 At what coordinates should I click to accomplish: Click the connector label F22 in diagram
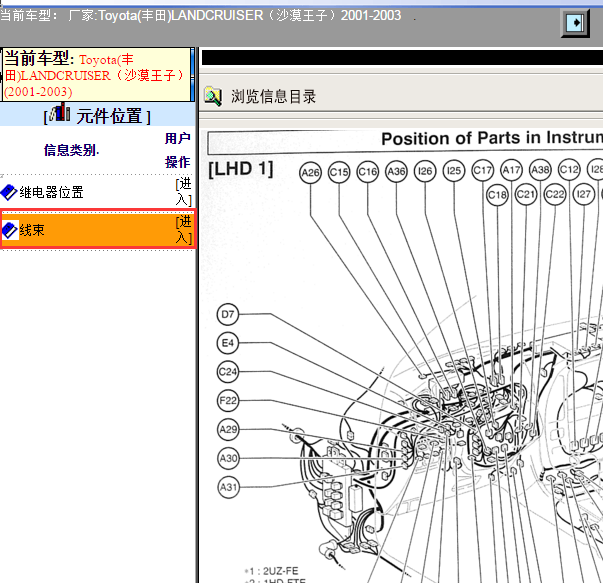[x=228, y=401]
